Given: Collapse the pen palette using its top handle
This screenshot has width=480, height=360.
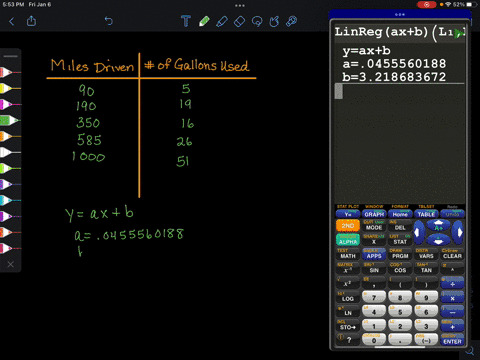Looking at the screenshot, I should coord(11,56).
